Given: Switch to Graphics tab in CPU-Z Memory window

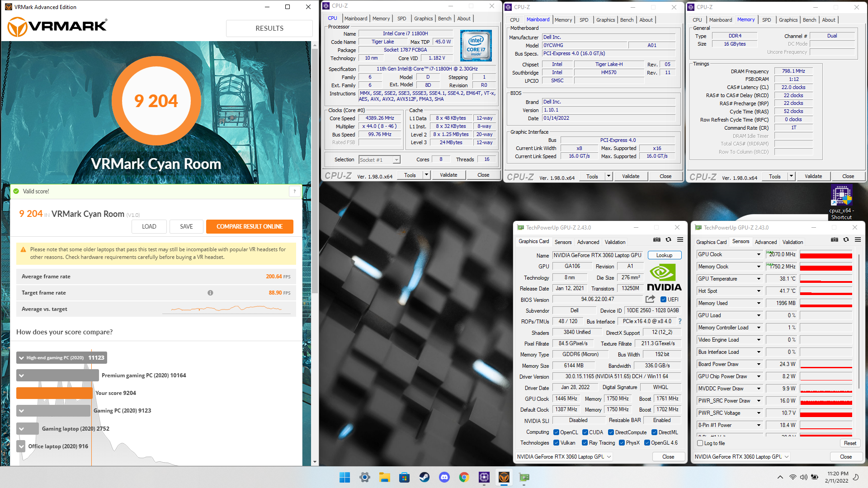Looking at the screenshot, I should coord(788,20).
